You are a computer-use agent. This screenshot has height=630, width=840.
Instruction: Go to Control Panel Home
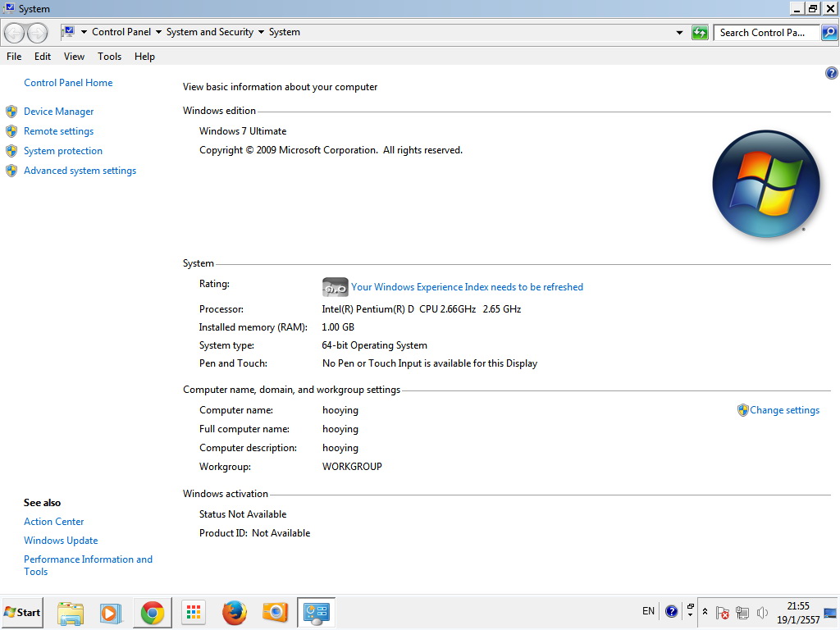click(x=68, y=83)
